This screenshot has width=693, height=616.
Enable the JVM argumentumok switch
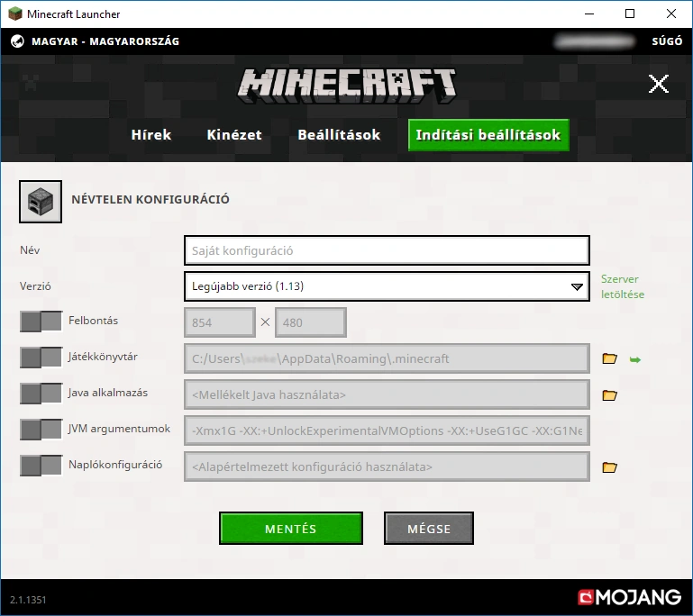tap(41, 430)
